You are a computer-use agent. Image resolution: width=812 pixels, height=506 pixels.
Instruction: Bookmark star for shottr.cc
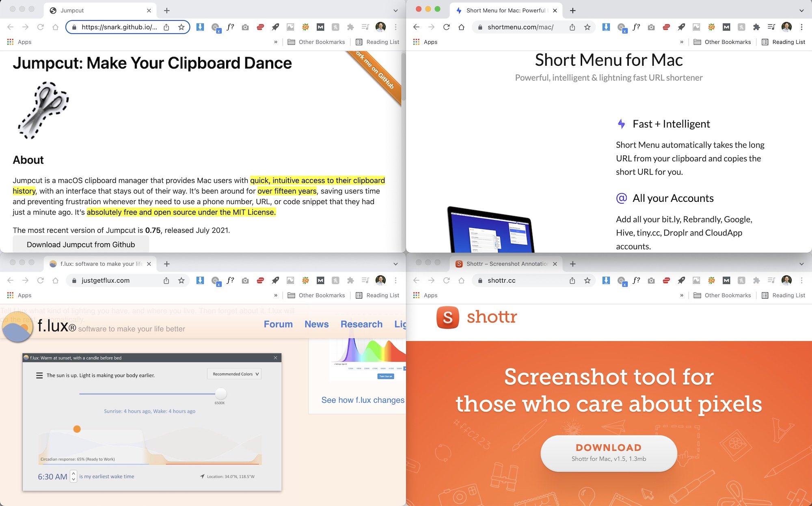[587, 281]
